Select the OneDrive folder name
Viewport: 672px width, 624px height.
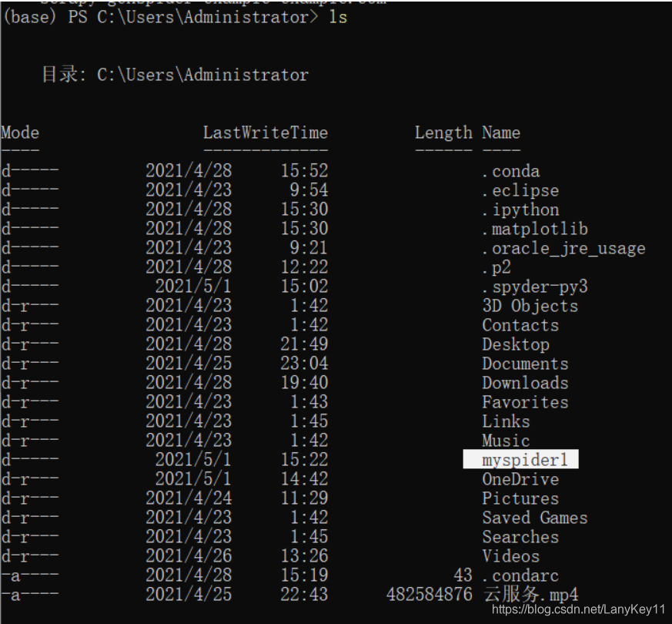point(520,479)
